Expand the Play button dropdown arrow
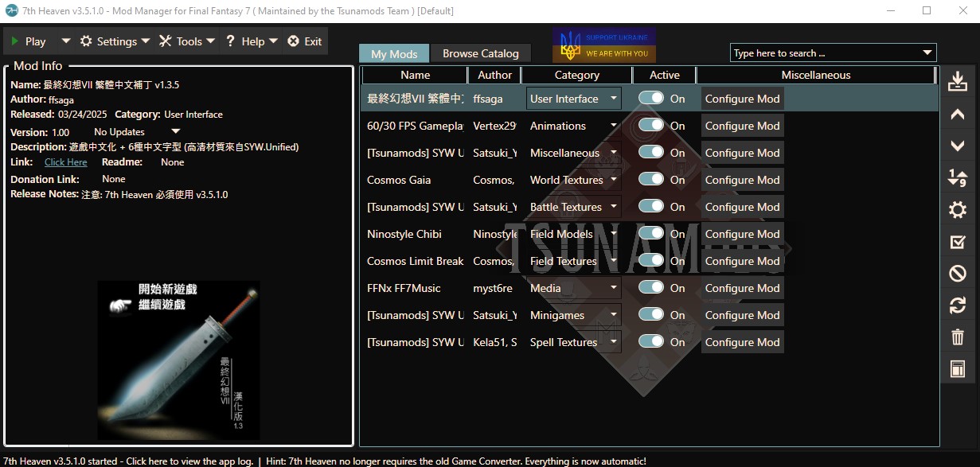 pyautogui.click(x=66, y=41)
